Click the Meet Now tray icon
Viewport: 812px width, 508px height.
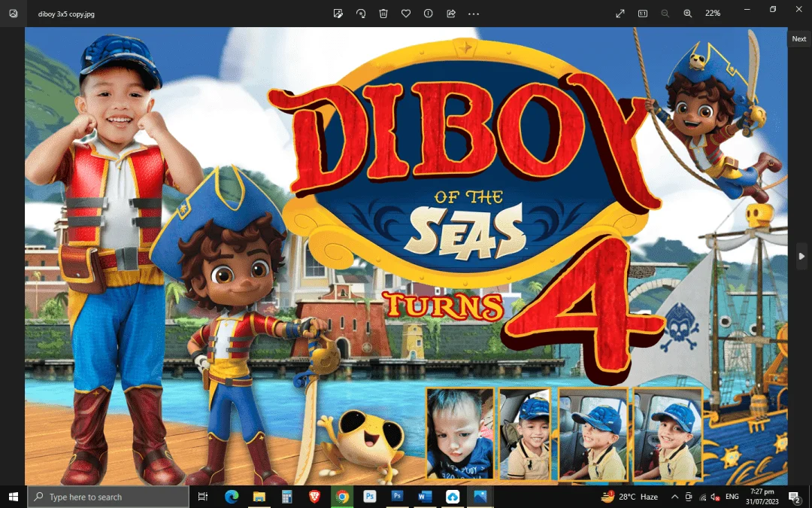coord(688,497)
